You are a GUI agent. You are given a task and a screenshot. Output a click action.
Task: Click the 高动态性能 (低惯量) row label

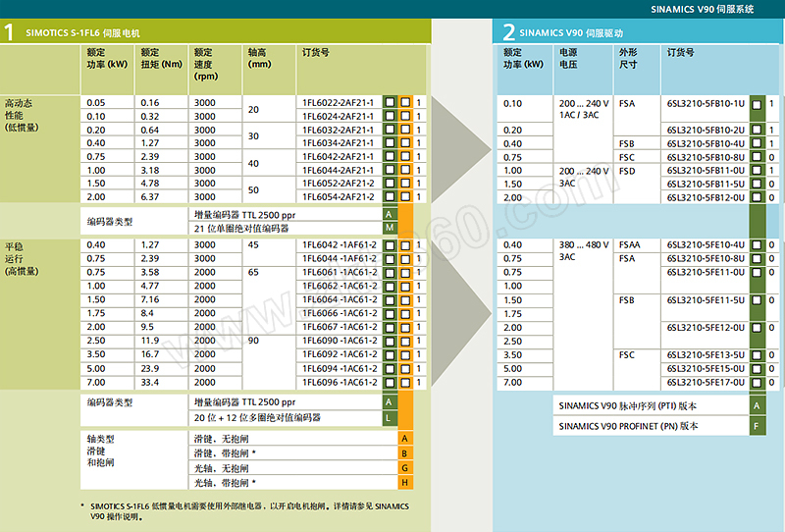click(22, 115)
